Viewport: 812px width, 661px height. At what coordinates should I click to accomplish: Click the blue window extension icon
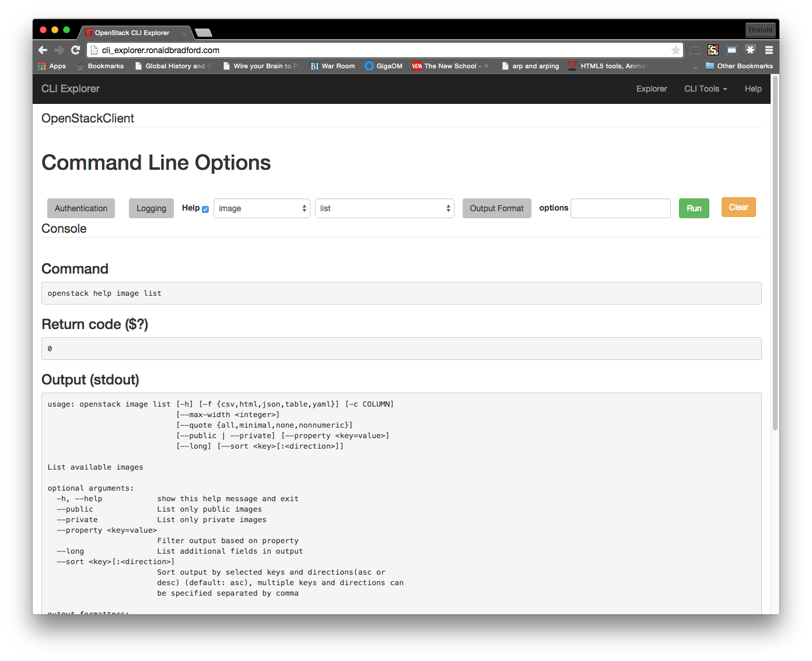[x=731, y=50]
